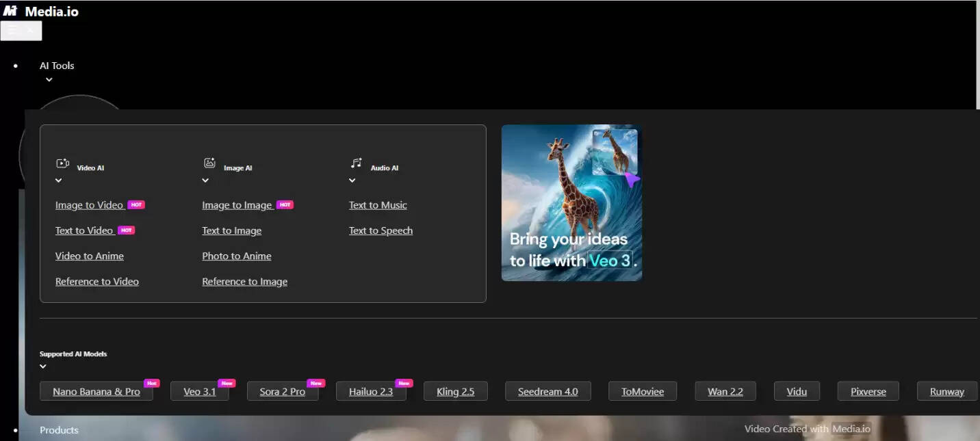980x441 pixels.
Task: Open the AI Tools menu item
Action: pyautogui.click(x=57, y=66)
